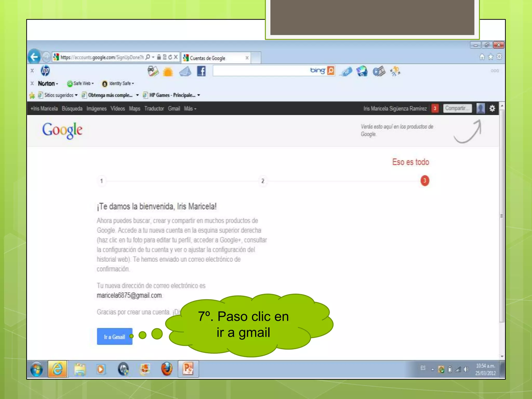This screenshot has width=532, height=399.
Task: Click the address bar URL field
Action: [x=102, y=57]
